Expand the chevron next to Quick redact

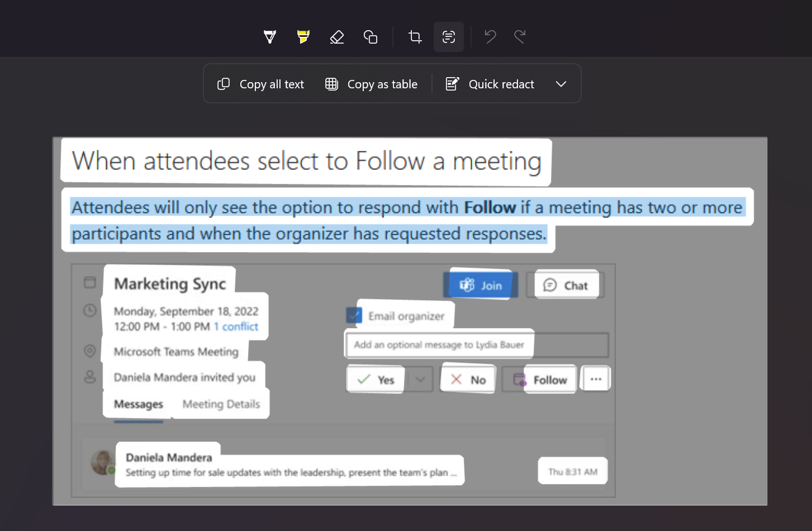561,83
